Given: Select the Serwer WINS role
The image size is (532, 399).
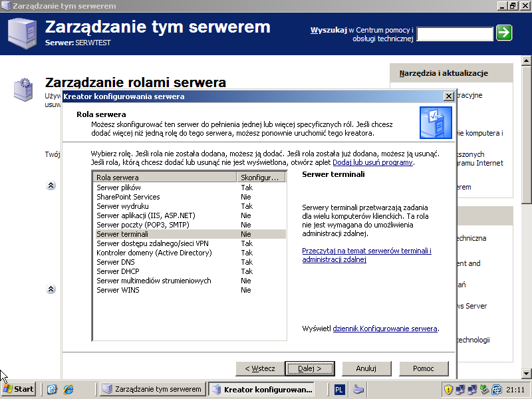Looking at the screenshot, I should 190,290.
